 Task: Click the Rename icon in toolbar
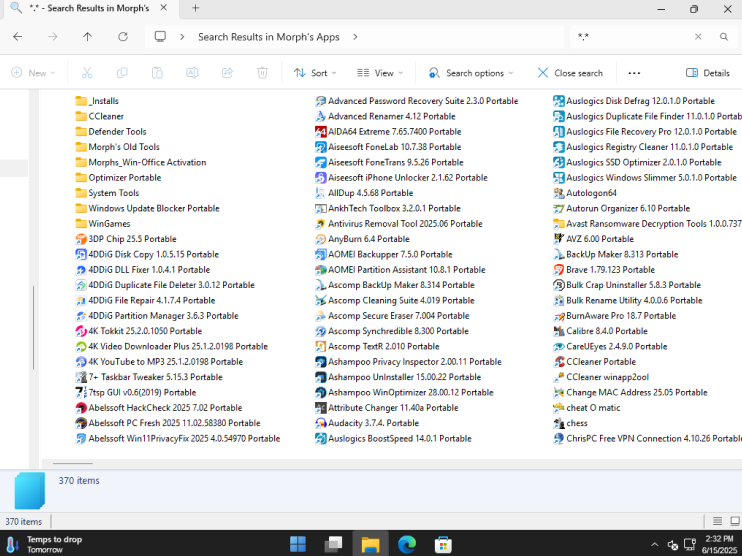click(192, 73)
